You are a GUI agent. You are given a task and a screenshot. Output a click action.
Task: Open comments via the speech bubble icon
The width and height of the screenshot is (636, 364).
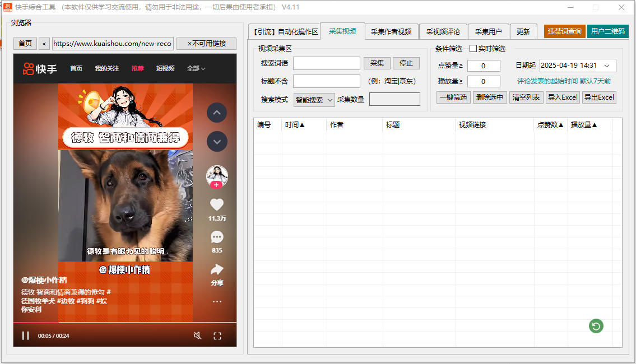click(216, 237)
